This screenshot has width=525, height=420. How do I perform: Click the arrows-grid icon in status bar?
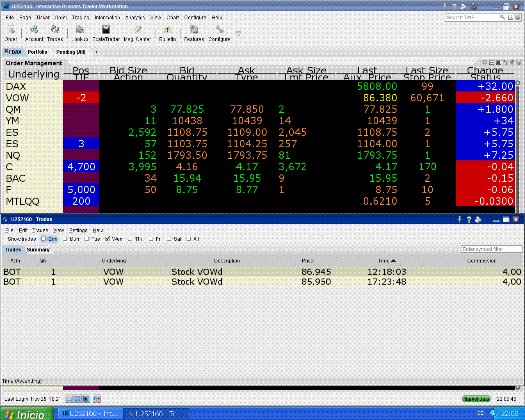[x=78, y=399]
